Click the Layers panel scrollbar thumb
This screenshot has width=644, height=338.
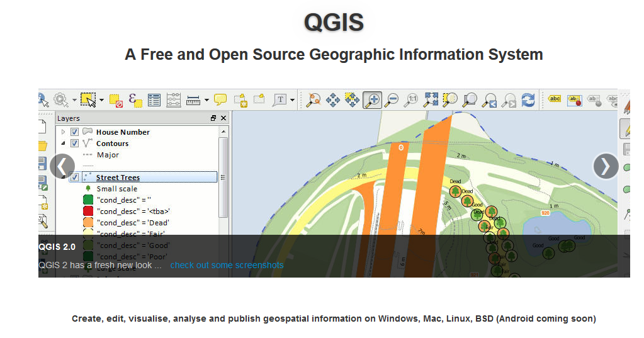pos(223,177)
